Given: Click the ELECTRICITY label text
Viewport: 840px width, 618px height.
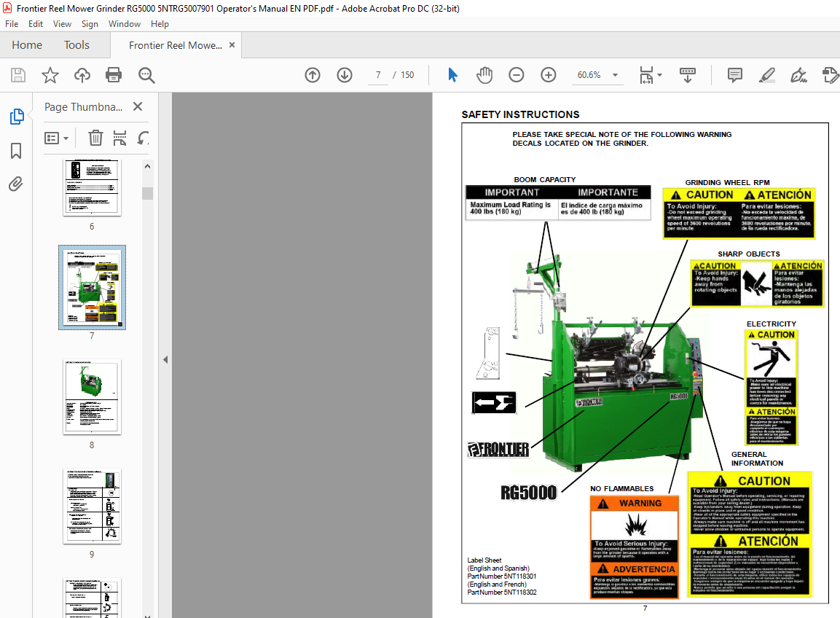Looking at the screenshot, I should pos(772,324).
